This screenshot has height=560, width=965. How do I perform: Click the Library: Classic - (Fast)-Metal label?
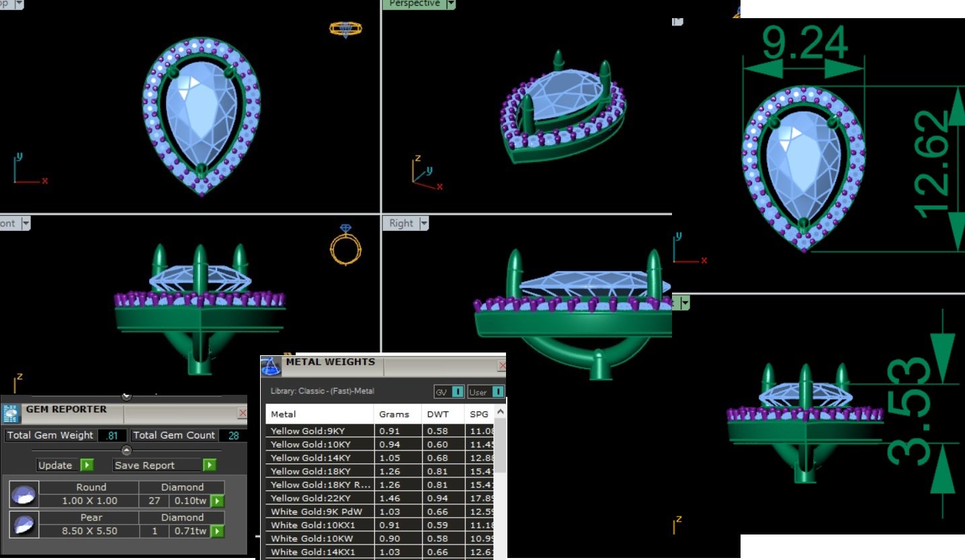pyautogui.click(x=322, y=391)
